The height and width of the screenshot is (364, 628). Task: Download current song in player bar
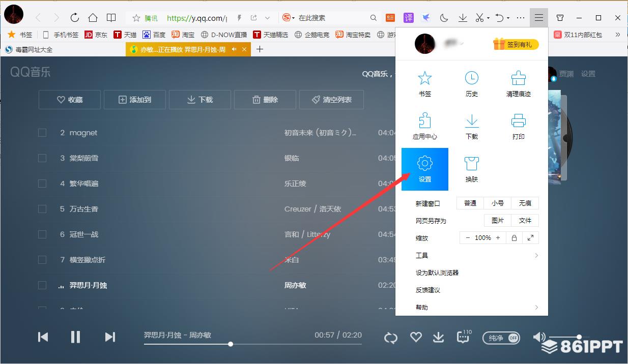[438, 337]
